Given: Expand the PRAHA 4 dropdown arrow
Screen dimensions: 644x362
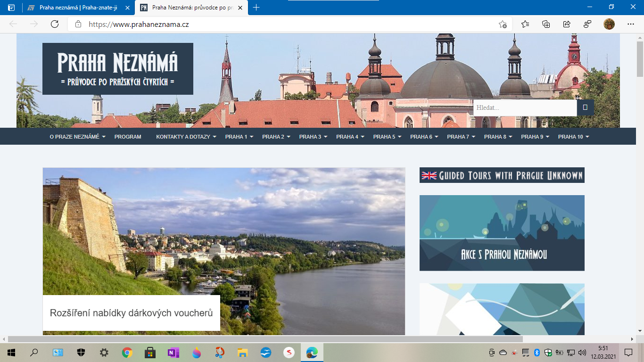Looking at the screenshot, I should coord(363,137).
